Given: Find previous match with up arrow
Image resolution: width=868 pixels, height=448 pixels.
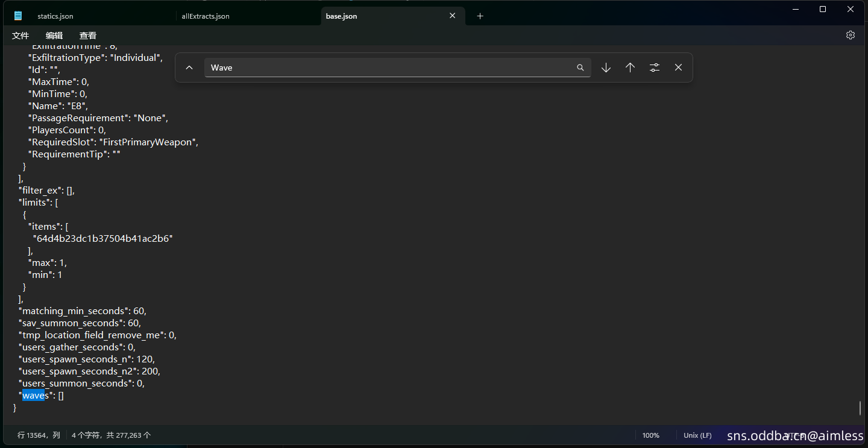Looking at the screenshot, I should 630,68.
